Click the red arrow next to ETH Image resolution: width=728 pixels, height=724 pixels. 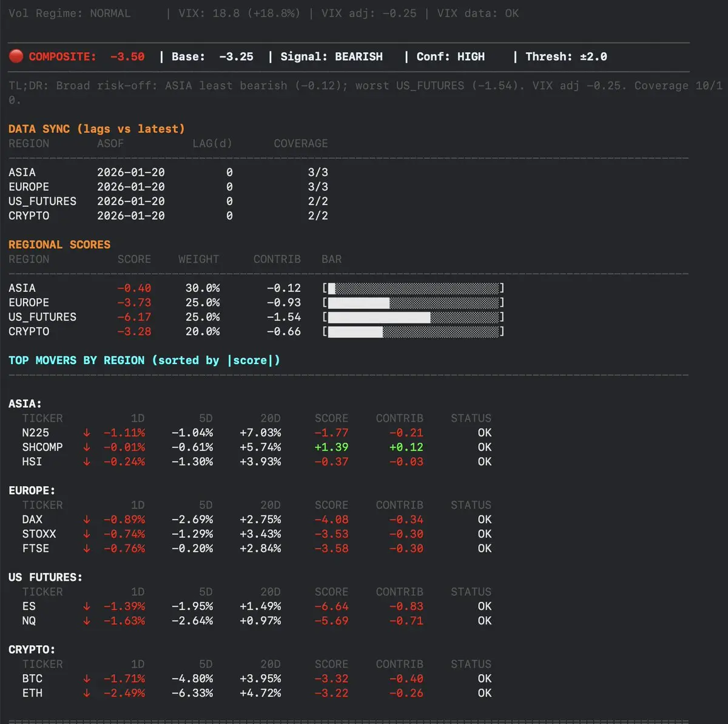coord(87,693)
